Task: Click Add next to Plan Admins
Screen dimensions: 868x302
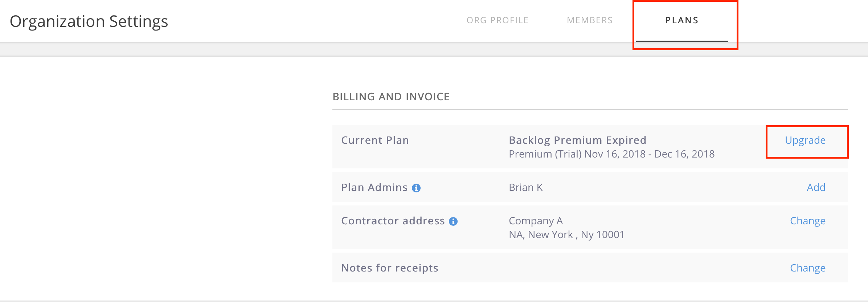Action: [x=816, y=187]
